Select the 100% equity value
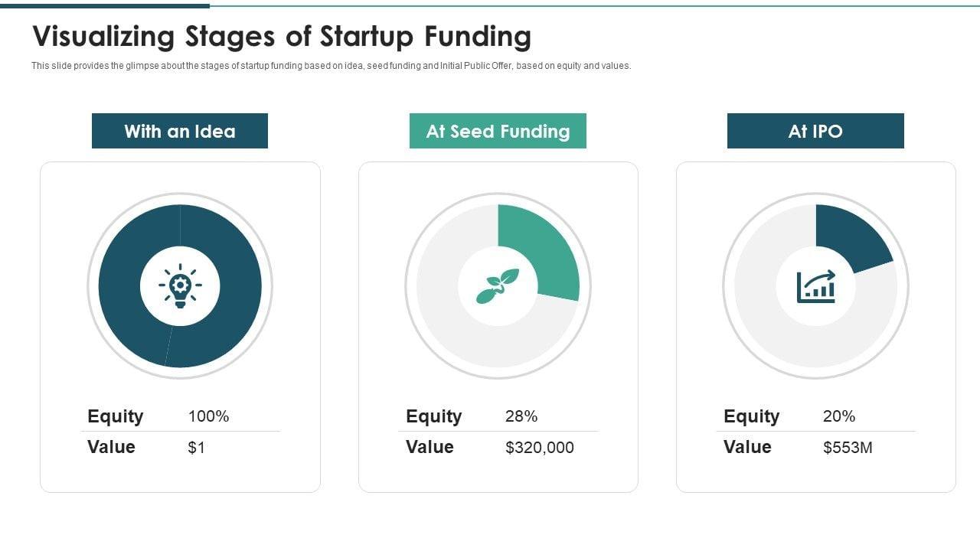The width and height of the screenshot is (980, 551). point(208,416)
